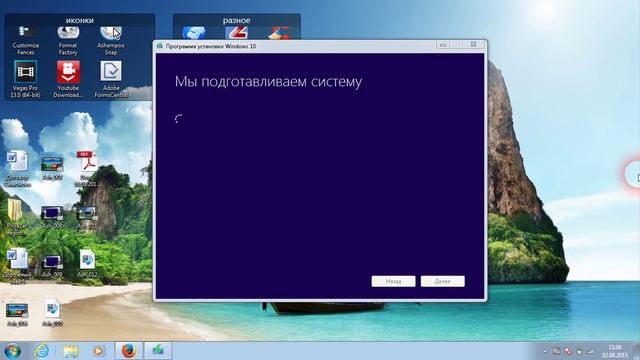This screenshot has height=360, width=640.
Task: Click the Back (Назад) button in Windows 10 setup
Action: coord(393,281)
